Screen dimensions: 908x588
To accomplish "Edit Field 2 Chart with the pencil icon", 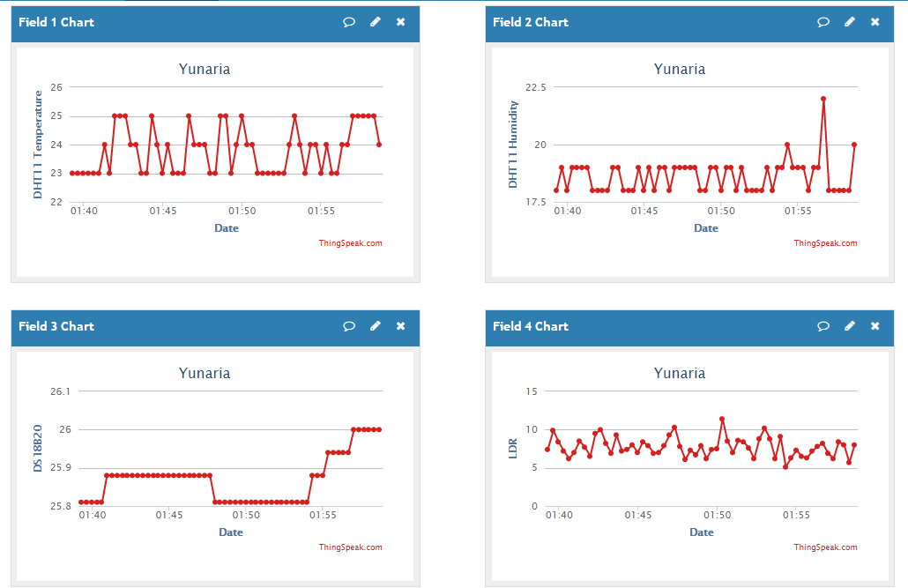I will (850, 22).
